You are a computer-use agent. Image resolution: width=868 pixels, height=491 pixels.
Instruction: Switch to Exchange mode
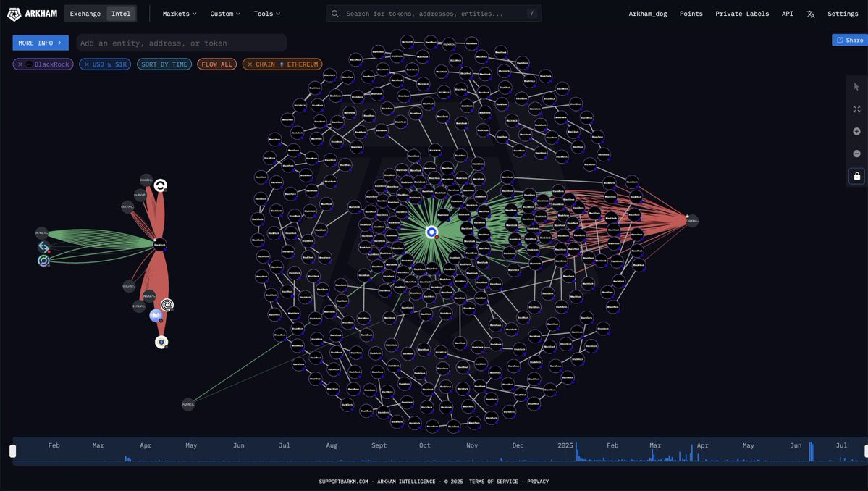pyautogui.click(x=85, y=14)
